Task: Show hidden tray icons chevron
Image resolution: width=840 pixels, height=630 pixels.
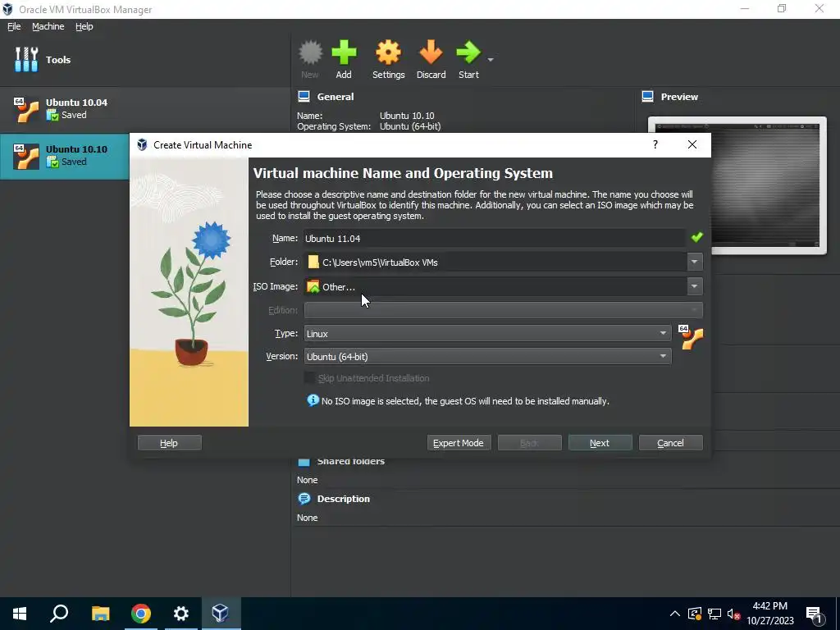Action: point(675,614)
